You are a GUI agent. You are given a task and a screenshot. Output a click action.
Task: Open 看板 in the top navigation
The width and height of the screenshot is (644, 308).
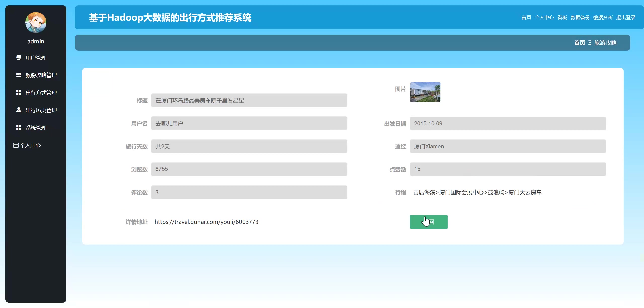coord(562,17)
